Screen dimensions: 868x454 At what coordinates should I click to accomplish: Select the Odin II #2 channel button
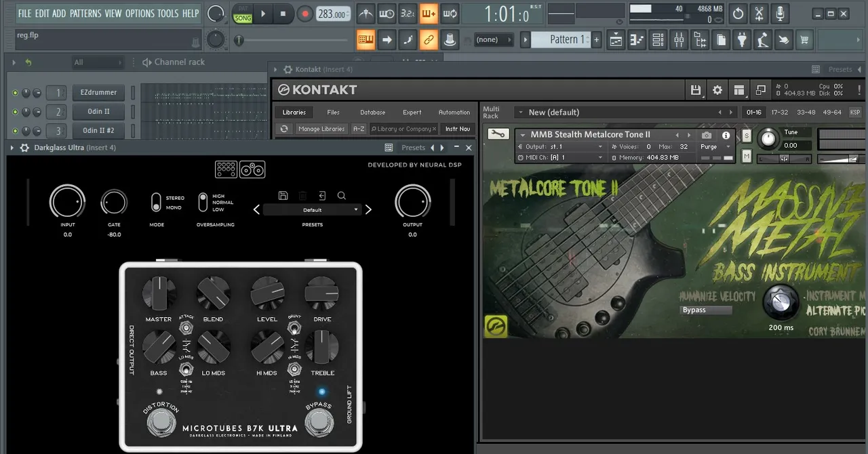click(98, 131)
